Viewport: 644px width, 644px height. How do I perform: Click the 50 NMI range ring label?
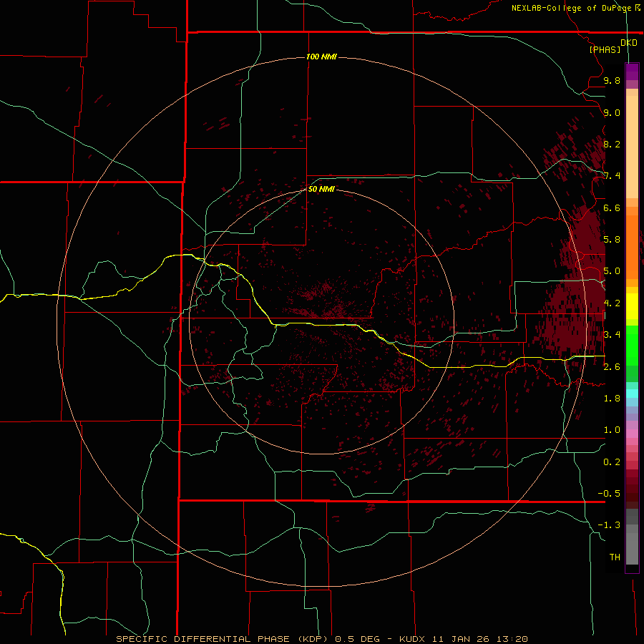pos(321,189)
